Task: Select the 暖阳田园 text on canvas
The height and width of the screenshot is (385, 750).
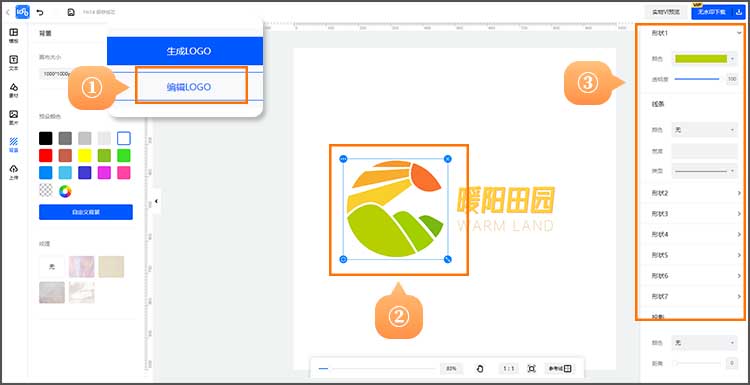Action: pyautogui.click(x=506, y=199)
